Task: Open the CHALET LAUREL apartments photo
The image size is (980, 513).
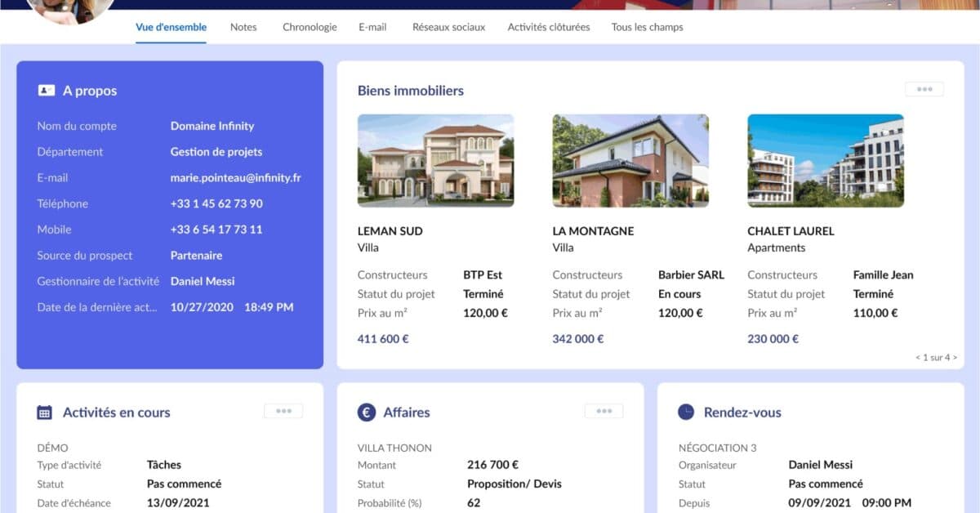Action: (x=826, y=160)
